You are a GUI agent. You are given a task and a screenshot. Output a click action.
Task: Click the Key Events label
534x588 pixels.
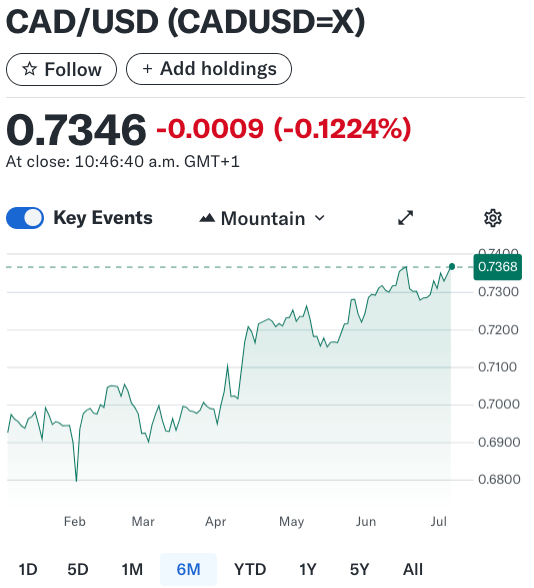tap(103, 218)
